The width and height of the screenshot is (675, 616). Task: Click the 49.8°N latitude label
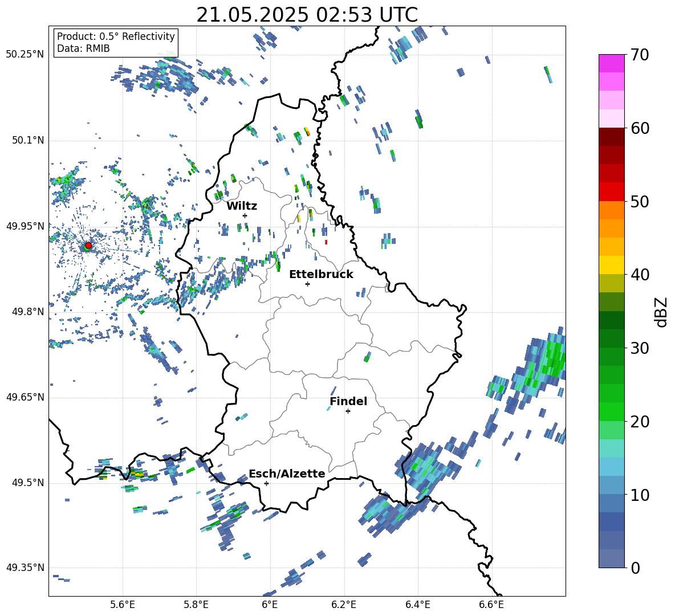pos(28,312)
